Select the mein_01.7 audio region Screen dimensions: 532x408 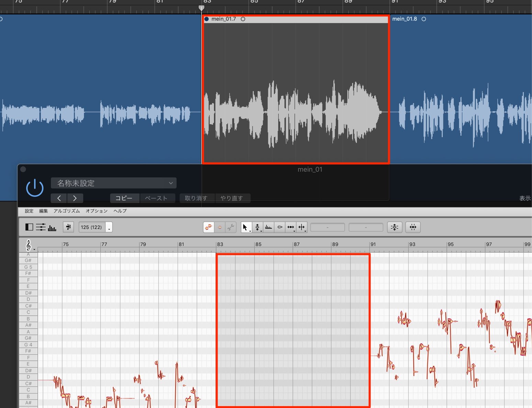pos(296,90)
